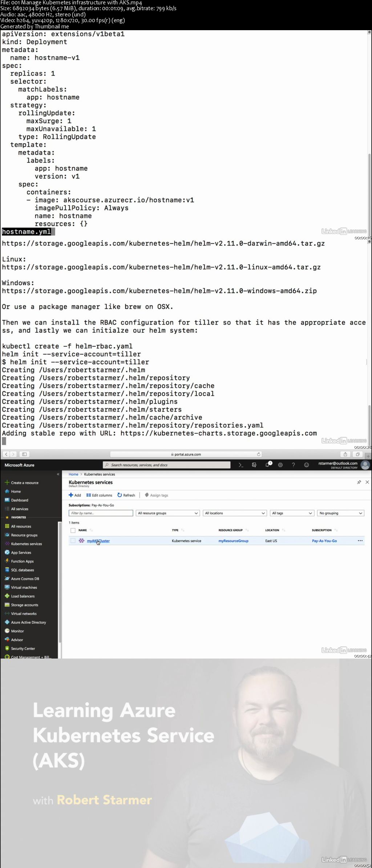Click the Monitor sidebar icon

(x=7, y=631)
